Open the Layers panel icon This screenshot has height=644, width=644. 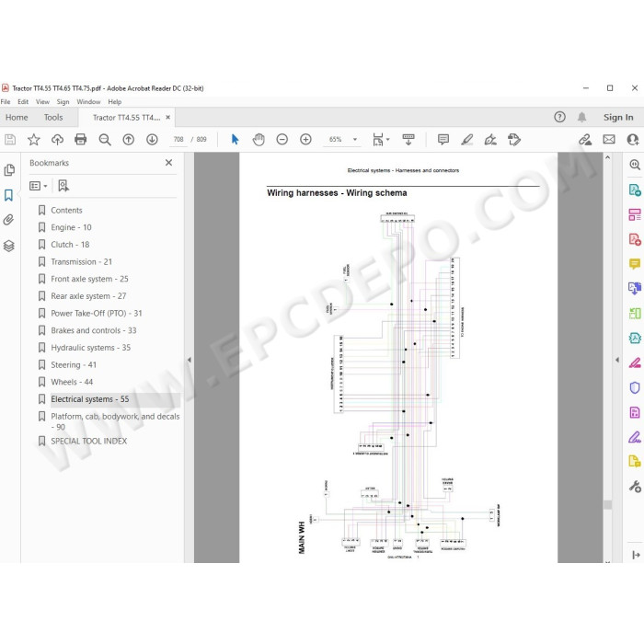(8, 246)
